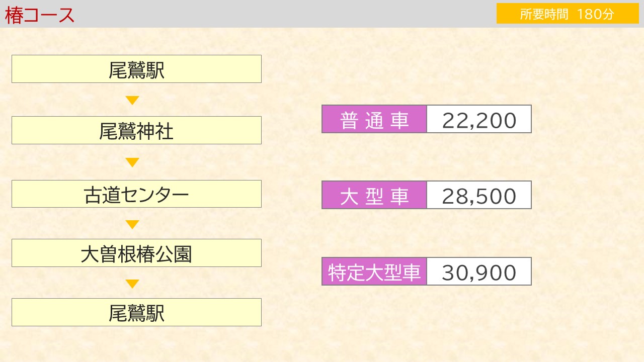Select the 古道センター stop box
644x362 pixels.
tap(136, 194)
